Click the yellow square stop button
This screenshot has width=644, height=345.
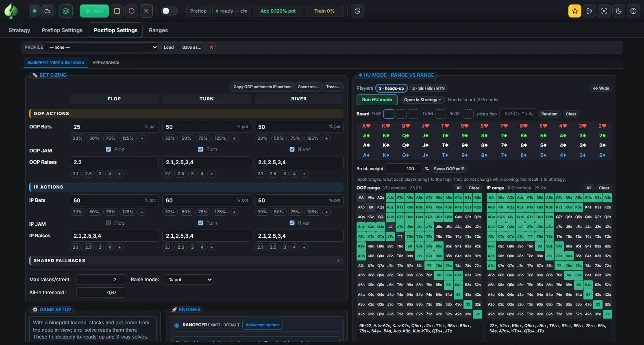tap(117, 11)
